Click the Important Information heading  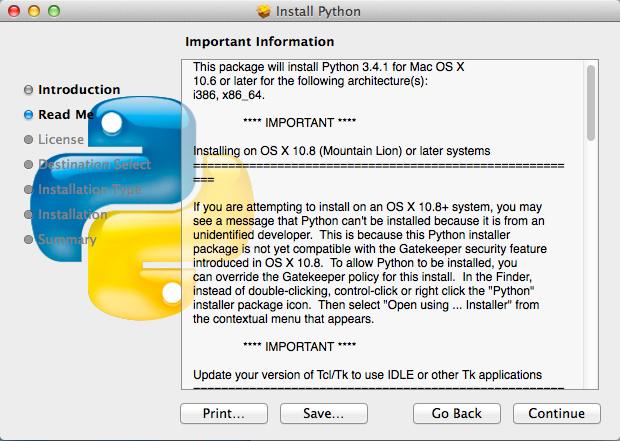[260, 42]
